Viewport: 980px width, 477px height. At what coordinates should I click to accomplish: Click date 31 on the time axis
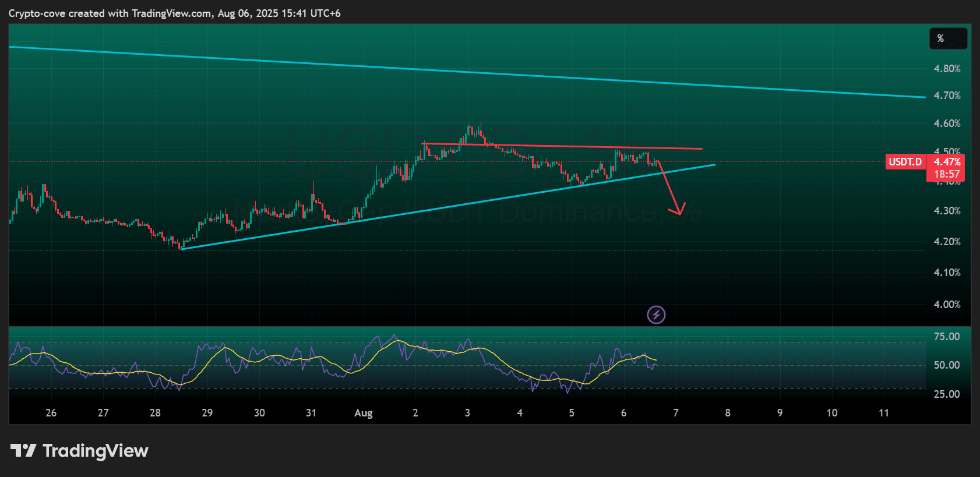click(311, 413)
